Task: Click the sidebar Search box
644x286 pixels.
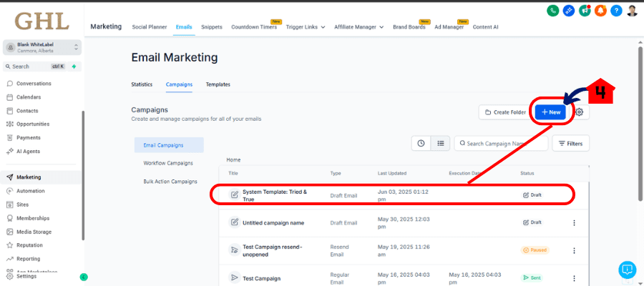Action: [42, 66]
